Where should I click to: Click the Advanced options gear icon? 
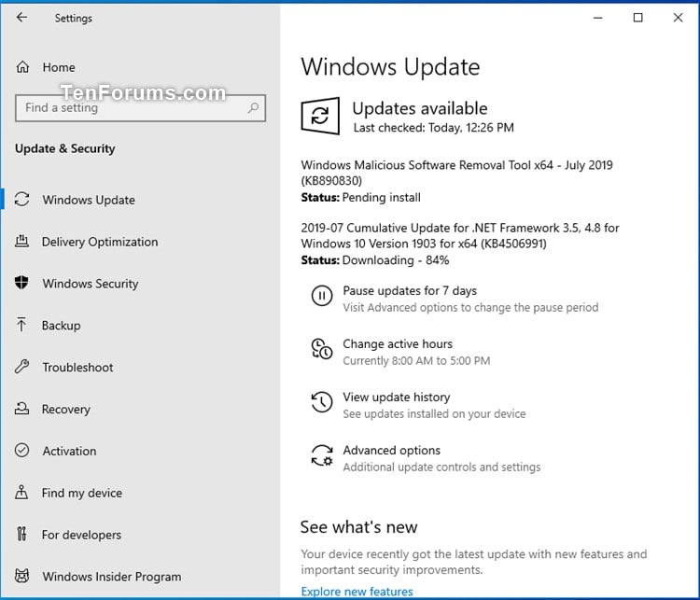click(322, 455)
